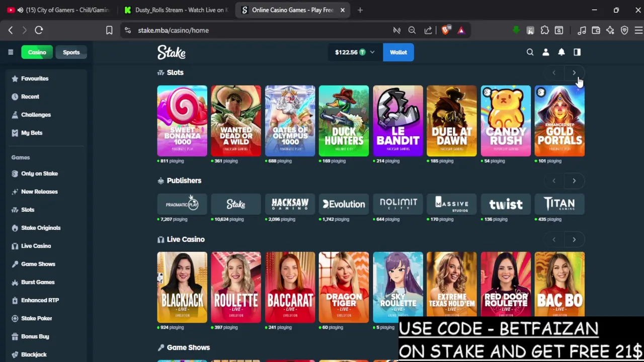Open the browser main menu

[638, 30]
